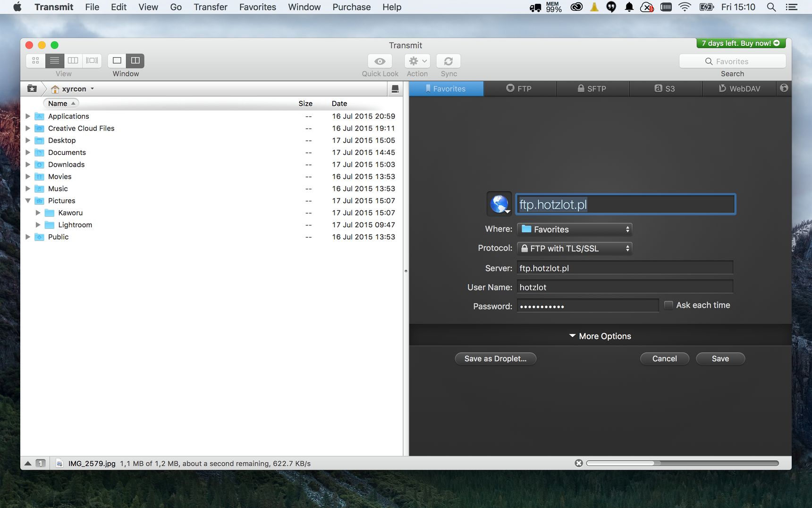
Task: Click the Creative Cloud menu bar icon
Action: (576, 7)
